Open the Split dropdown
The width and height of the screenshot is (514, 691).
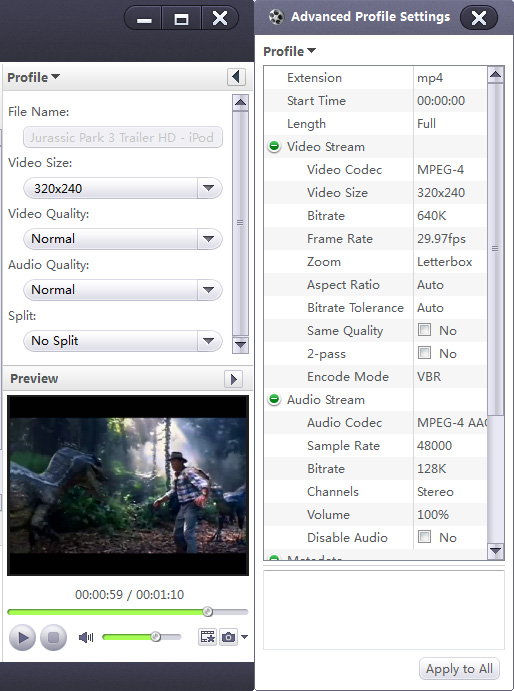click(x=123, y=341)
